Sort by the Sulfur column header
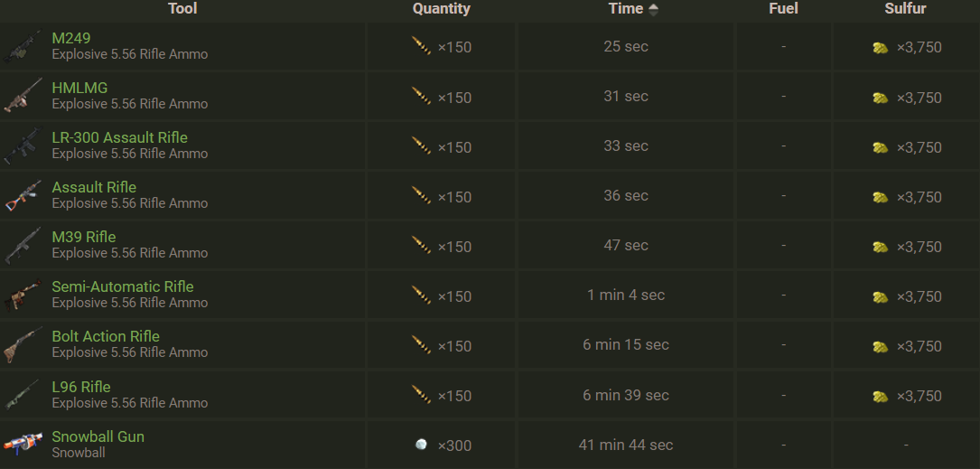Screen dimensions: 980x469 pyautogui.click(x=905, y=9)
